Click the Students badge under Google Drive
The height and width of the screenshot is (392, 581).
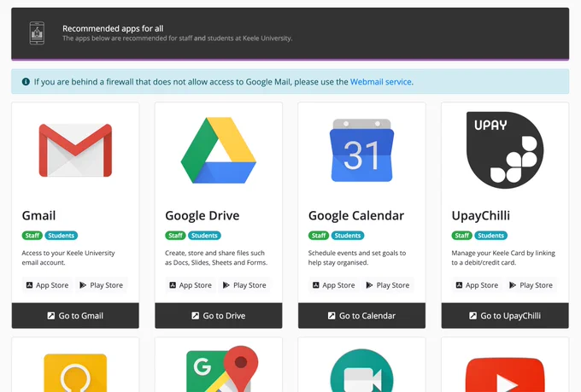[204, 235]
